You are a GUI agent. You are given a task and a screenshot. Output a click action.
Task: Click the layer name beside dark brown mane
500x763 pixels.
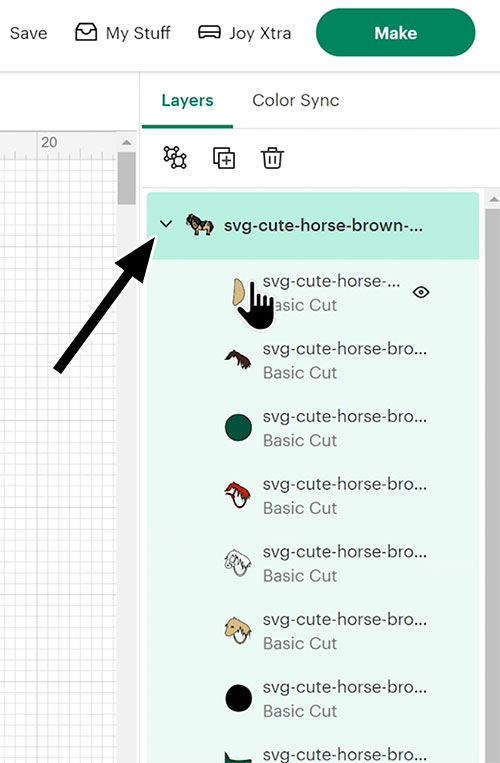click(x=345, y=348)
